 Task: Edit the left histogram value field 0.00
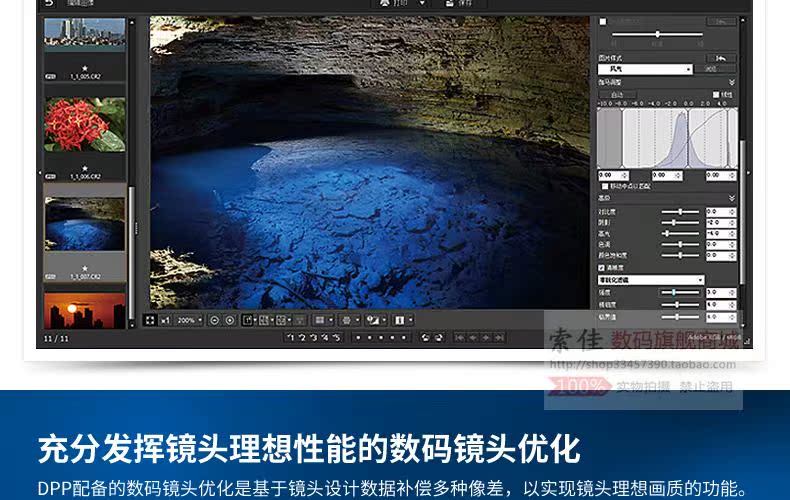(x=613, y=175)
